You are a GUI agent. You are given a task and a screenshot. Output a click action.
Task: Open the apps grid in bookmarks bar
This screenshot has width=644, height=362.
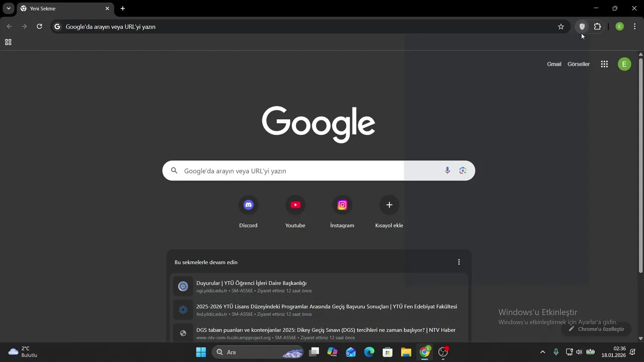point(8,42)
